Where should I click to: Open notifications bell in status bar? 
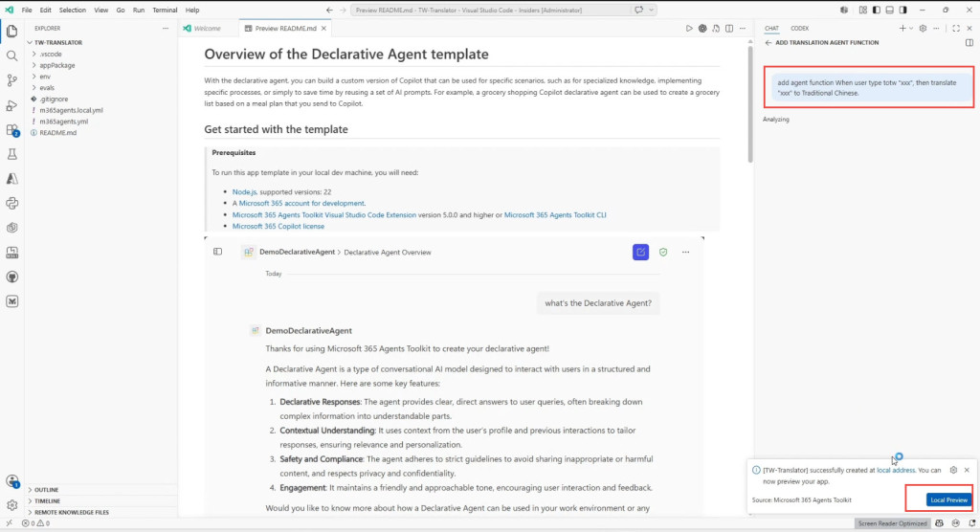(x=972, y=523)
